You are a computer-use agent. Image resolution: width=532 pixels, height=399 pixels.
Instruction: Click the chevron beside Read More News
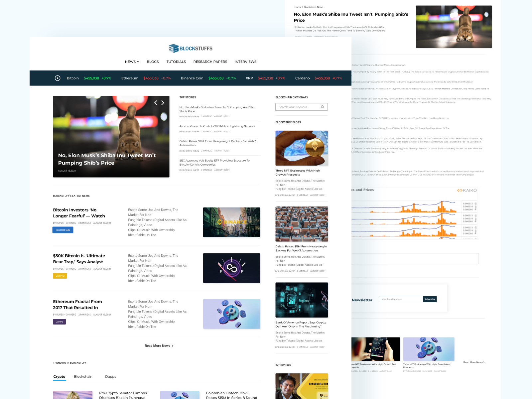click(x=173, y=345)
